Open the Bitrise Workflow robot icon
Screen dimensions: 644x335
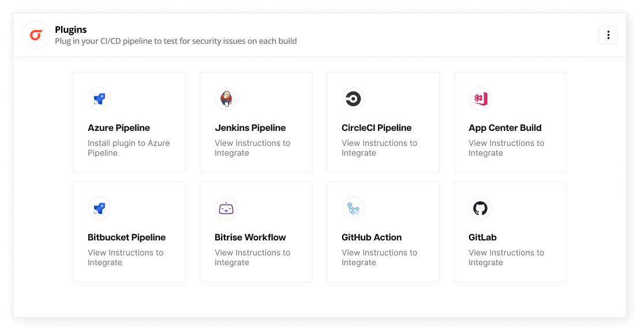click(226, 208)
